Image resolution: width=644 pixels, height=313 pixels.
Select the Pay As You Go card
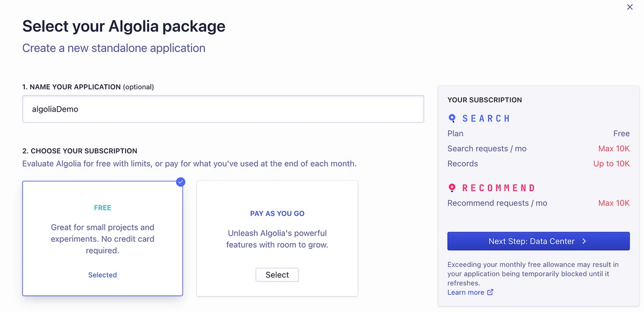pyautogui.click(x=277, y=238)
